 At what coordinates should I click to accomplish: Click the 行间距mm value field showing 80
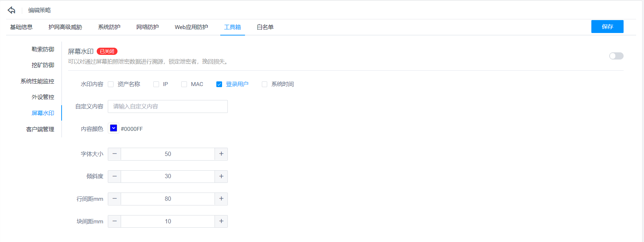(168, 199)
